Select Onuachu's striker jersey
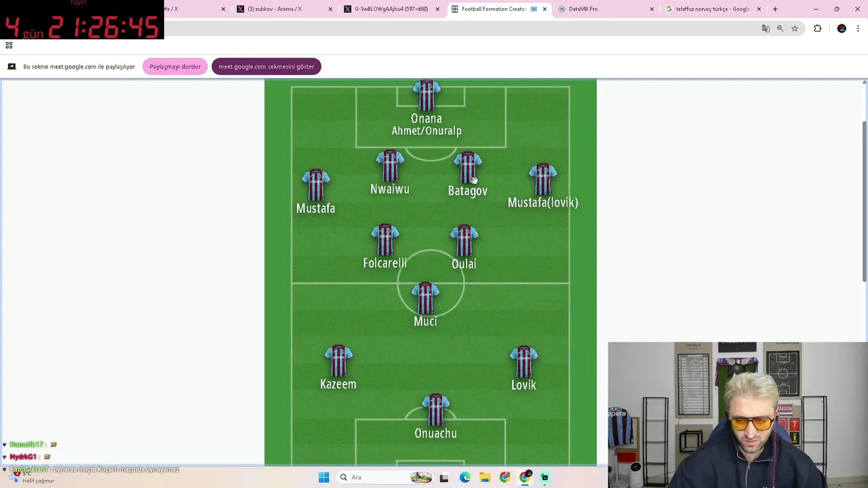The height and width of the screenshot is (488, 868). pyautogui.click(x=435, y=410)
